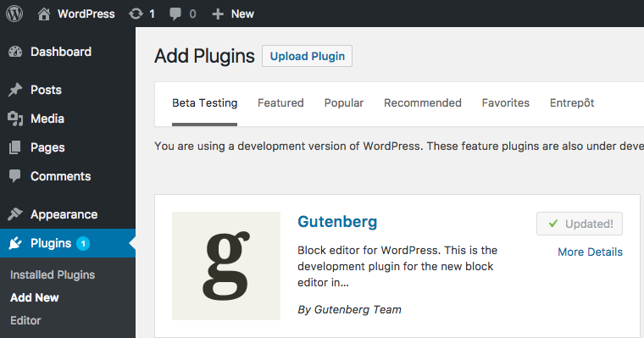Click the WordPress logo icon

(x=14, y=14)
